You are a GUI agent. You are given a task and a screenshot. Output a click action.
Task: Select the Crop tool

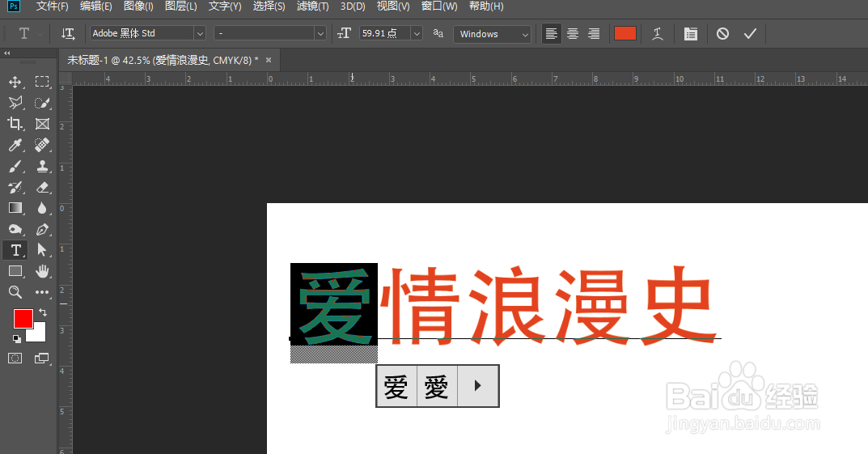15,124
